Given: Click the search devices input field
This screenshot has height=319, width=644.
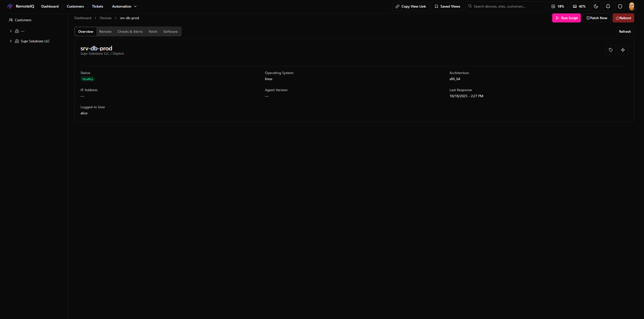Looking at the screenshot, I should click(505, 6).
